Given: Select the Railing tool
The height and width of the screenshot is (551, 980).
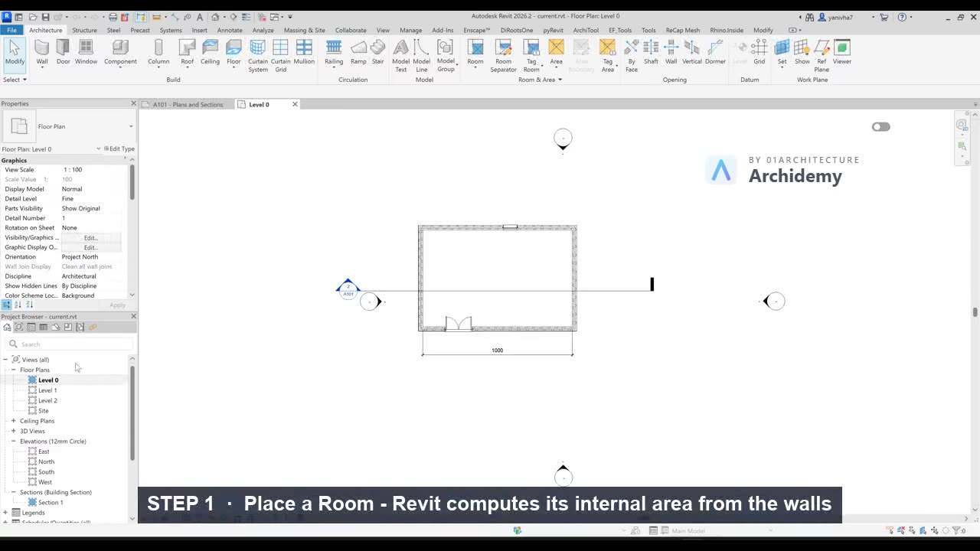Looking at the screenshot, I should click(334, 52).
